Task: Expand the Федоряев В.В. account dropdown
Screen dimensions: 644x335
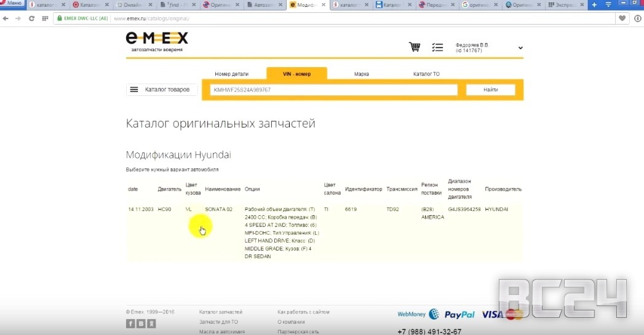Action: point(520,48)
